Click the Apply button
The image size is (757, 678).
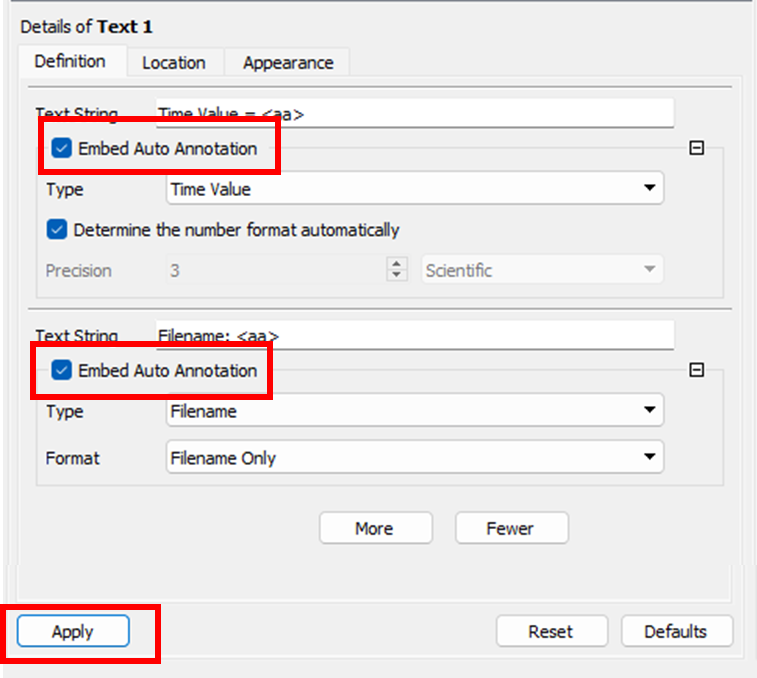pos(73,631)
